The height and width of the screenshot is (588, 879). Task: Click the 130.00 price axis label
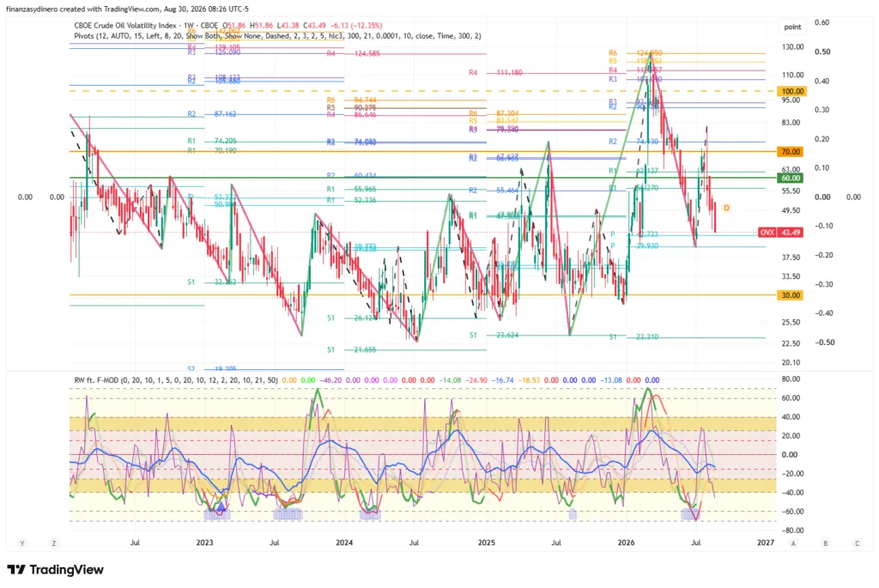(x=792, y=47)
